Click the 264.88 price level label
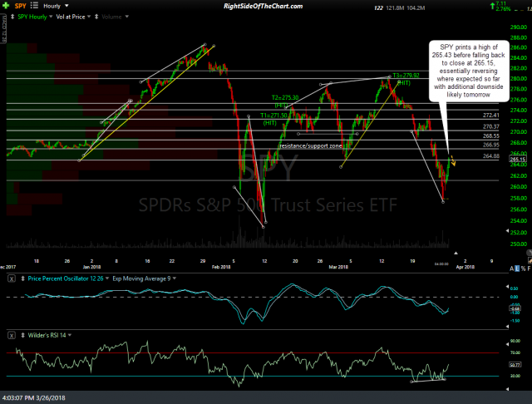Image resolution: width=532 pixels, height=404 pixels. (491, 156)
